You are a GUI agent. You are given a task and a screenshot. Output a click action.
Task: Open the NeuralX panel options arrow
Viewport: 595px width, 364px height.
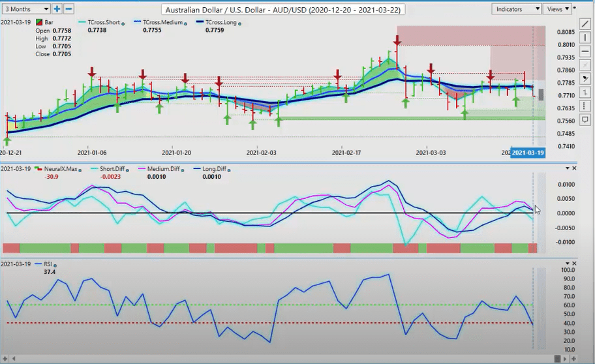pos(568,168)
